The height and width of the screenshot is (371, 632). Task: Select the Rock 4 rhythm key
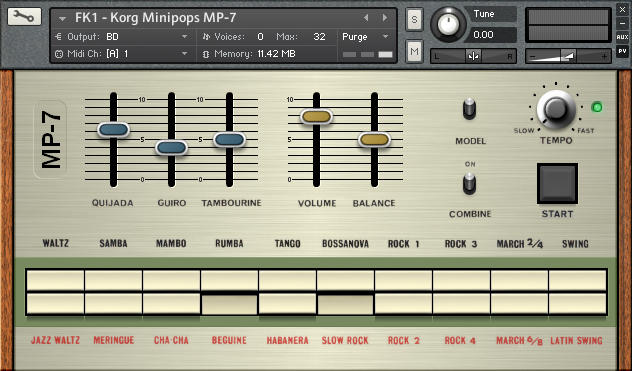462,304
